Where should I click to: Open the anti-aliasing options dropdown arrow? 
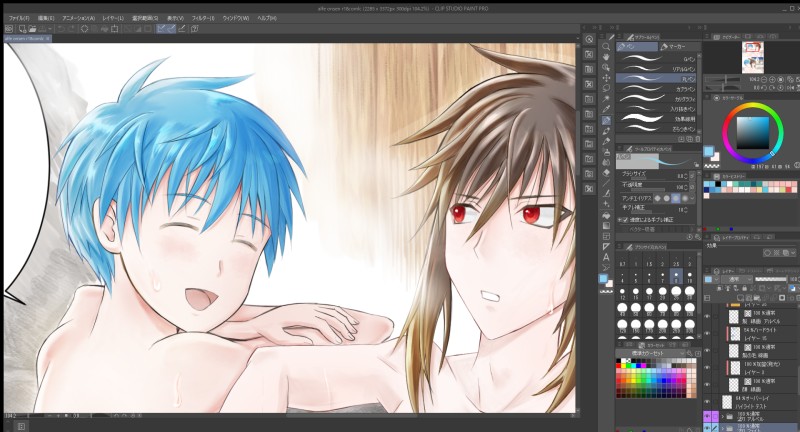(692, 198)
